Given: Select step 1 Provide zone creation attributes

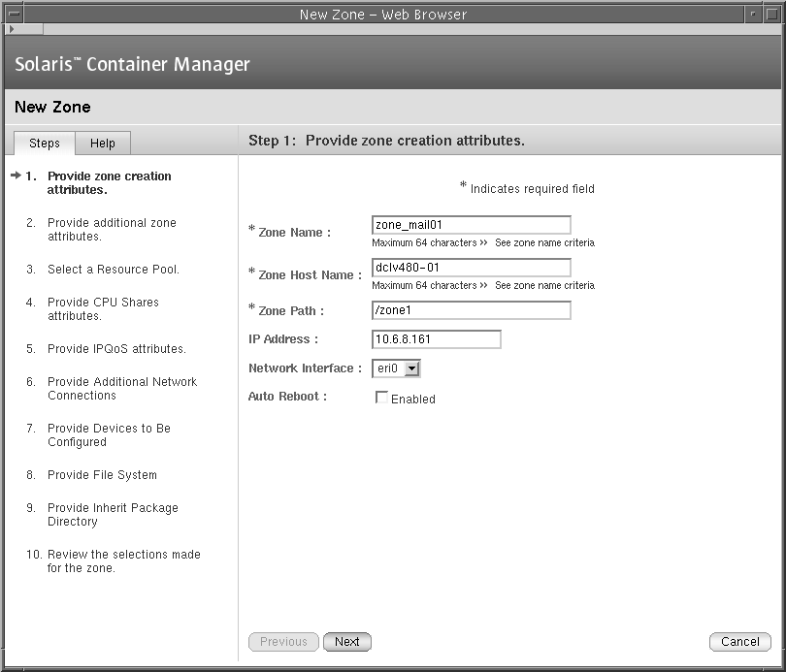Looking at the screenshot, I should pos(110,182).
